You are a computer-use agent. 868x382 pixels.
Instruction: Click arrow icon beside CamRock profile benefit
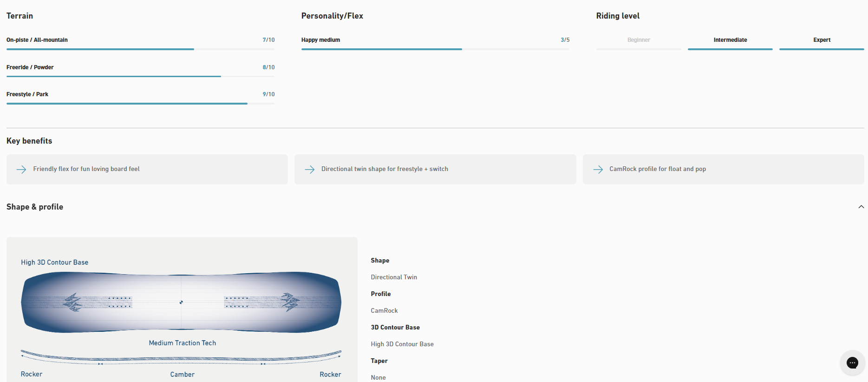598,170
